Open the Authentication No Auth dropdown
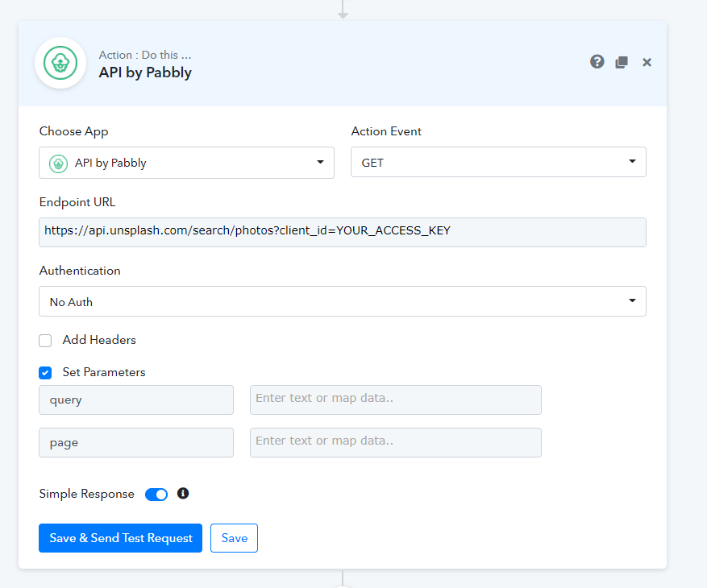The width and height of the screenshot is (707, 588). [343, 301]
